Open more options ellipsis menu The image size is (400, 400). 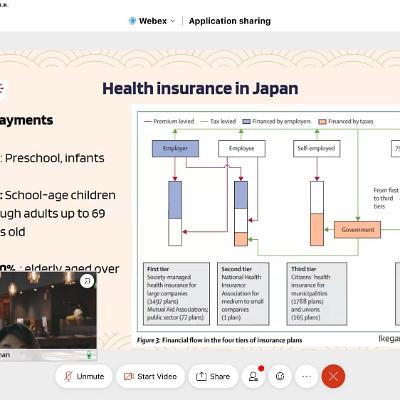tap(307, 376)
